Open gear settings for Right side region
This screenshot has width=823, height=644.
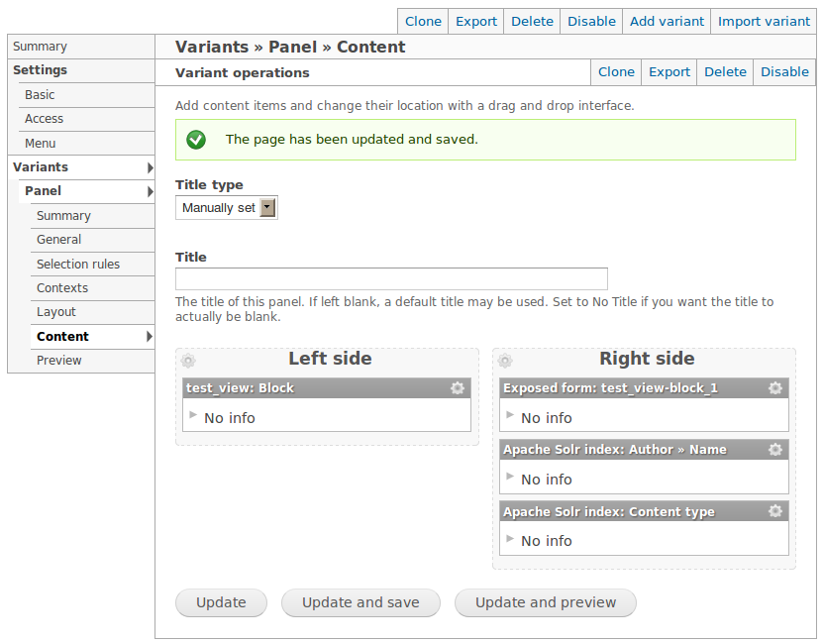[x=505, y=361]
